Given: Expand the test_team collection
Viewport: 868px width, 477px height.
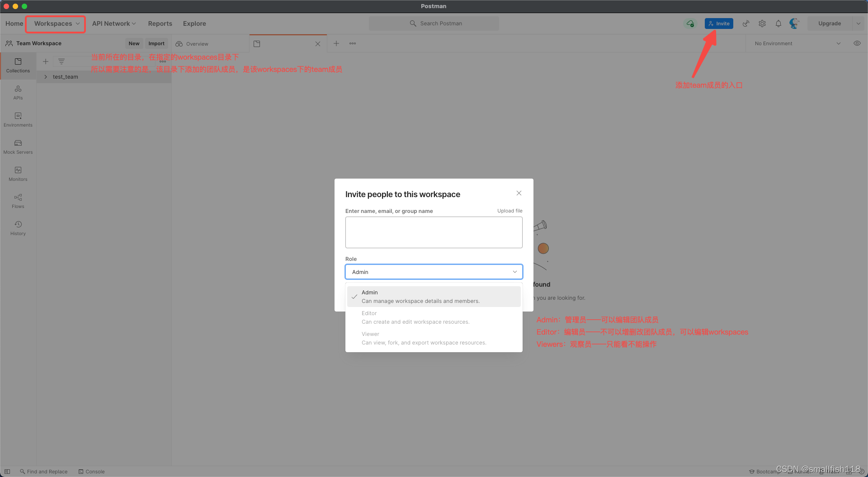Looking at the screenshot, I should [x=46, y=77].
